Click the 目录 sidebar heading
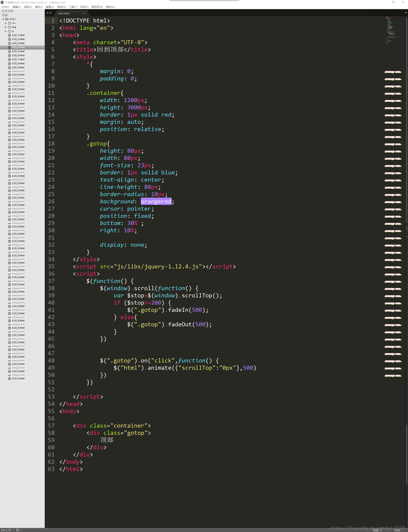 pos(5,15)
